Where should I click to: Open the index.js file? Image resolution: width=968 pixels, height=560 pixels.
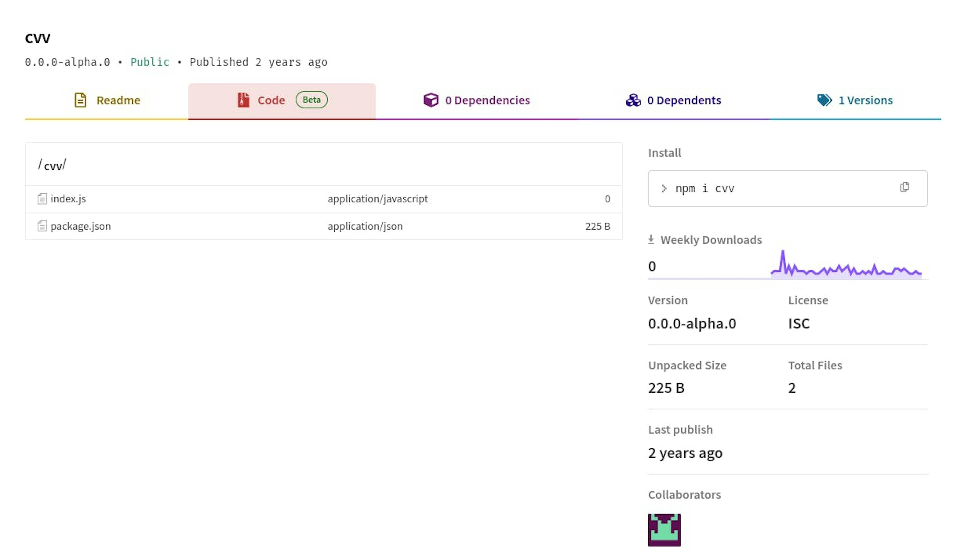(x=68, y=199)
